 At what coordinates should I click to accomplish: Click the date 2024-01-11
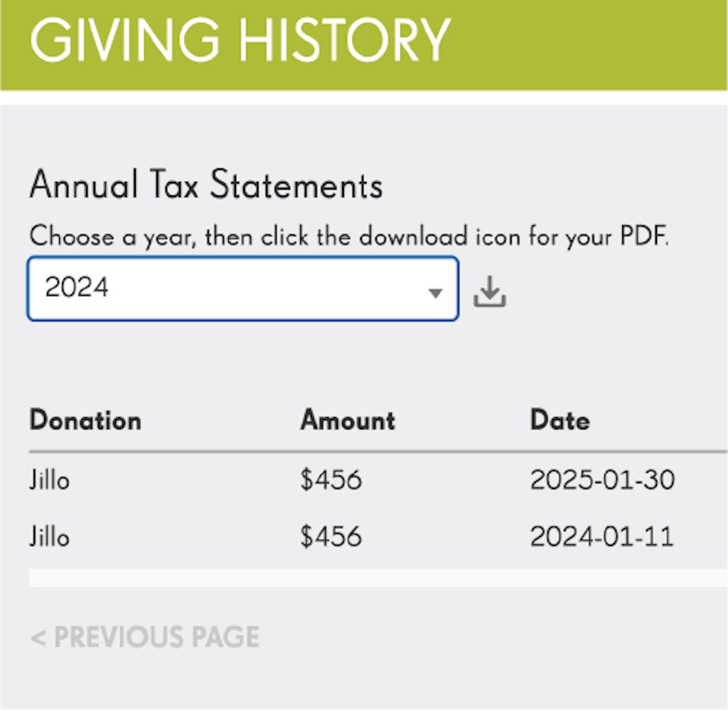tap(602, 536)
